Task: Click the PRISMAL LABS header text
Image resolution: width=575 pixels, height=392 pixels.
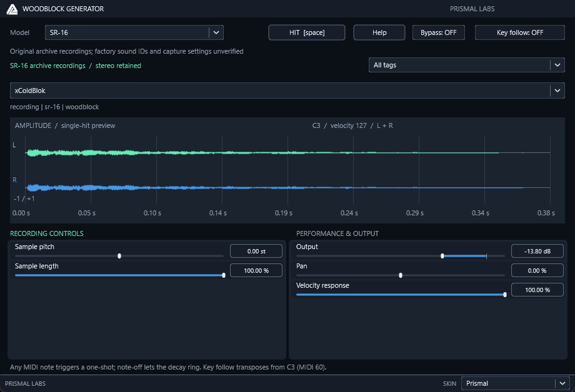Action: tap(472, 9)
